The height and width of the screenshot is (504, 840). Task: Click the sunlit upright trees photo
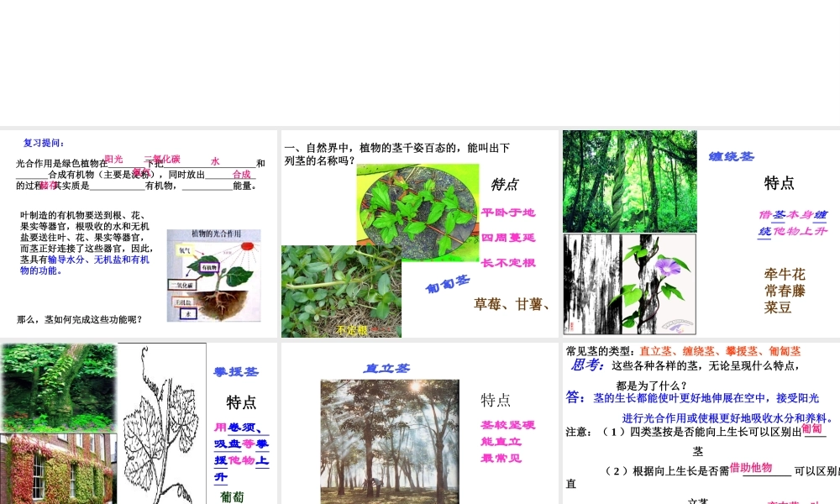pyautogui.click(x=390, y=441)
